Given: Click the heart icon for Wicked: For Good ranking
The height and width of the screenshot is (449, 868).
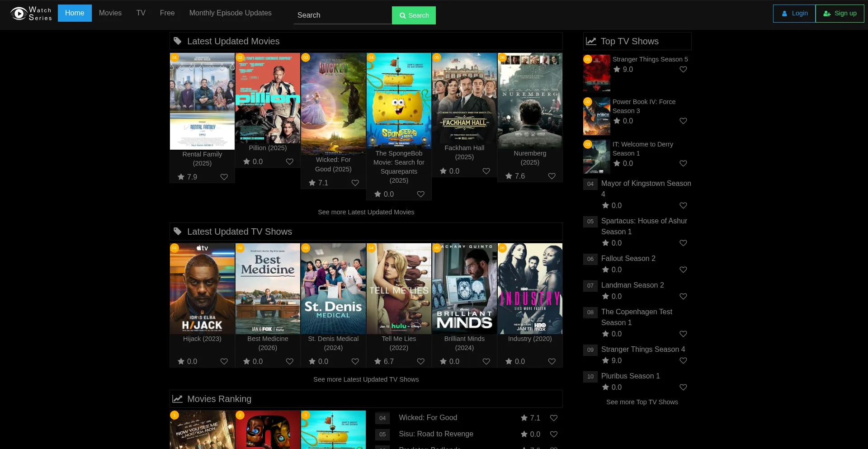Looking at the screenshot, I should pyautogui.click(x=553, y=418).
